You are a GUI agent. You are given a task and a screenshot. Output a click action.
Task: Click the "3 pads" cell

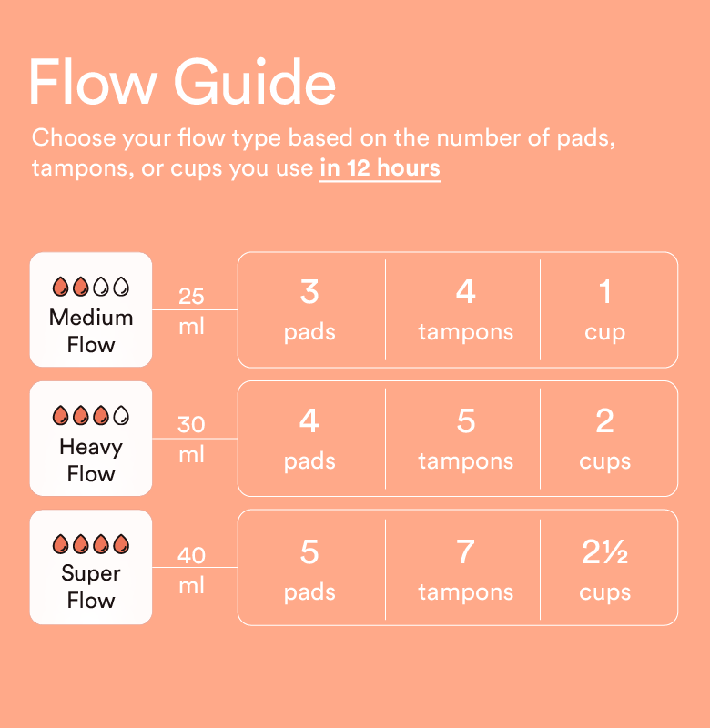point(309,309)
